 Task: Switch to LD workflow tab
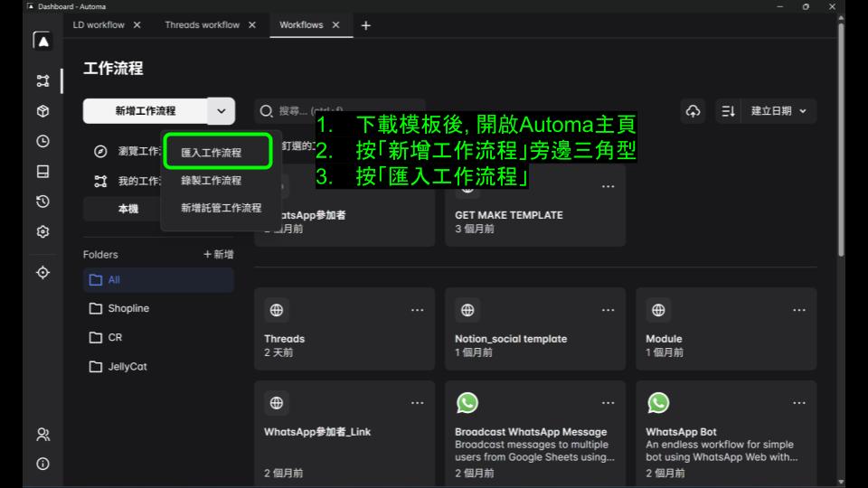(x=99, y=25)
